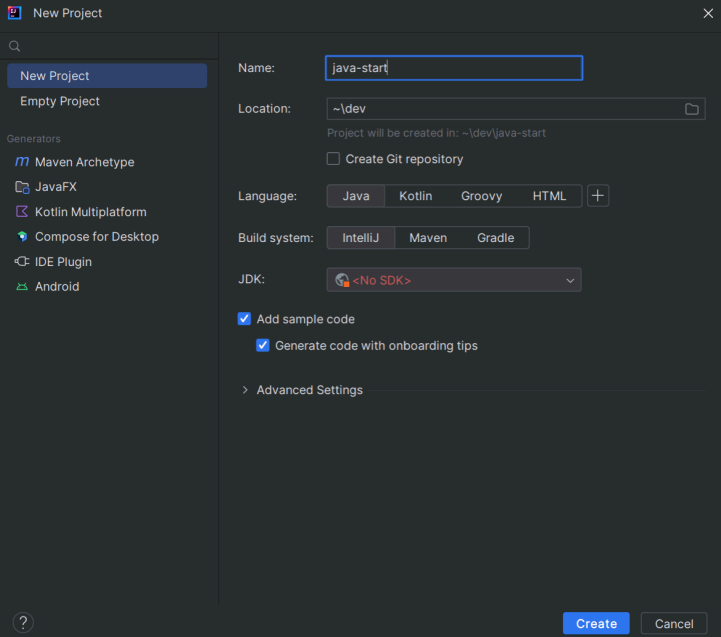This screenshot has height=637, width=721.
Task: Click the Compose for Desktop icon
Action: pos(22,236)
